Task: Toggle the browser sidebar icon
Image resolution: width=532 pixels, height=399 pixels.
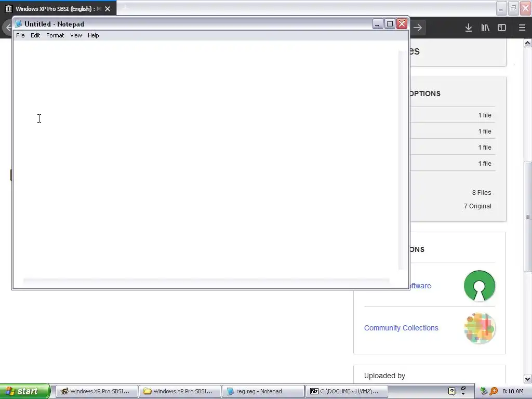Action: coord(502,28)
